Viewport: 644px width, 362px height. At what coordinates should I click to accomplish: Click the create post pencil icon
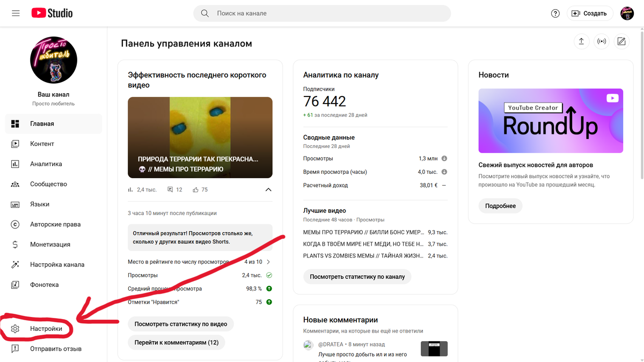pos(621,41)
